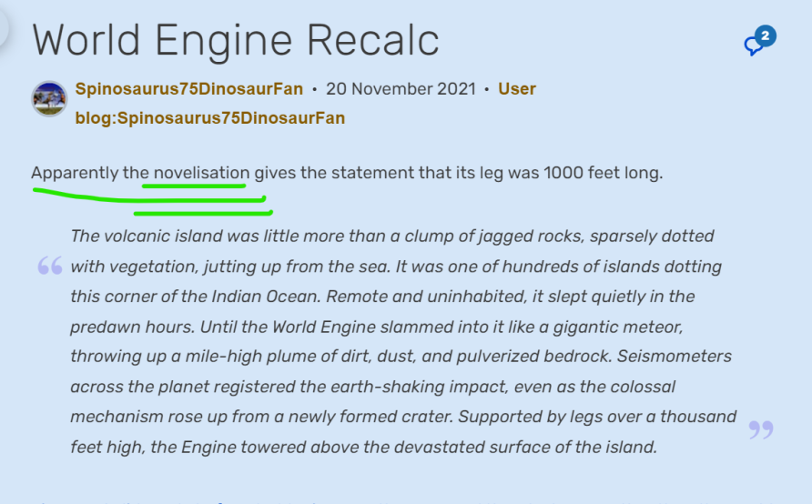Click the '20 November 2021' post date
This screenshot has height=504, width=812.
point(400,89)
